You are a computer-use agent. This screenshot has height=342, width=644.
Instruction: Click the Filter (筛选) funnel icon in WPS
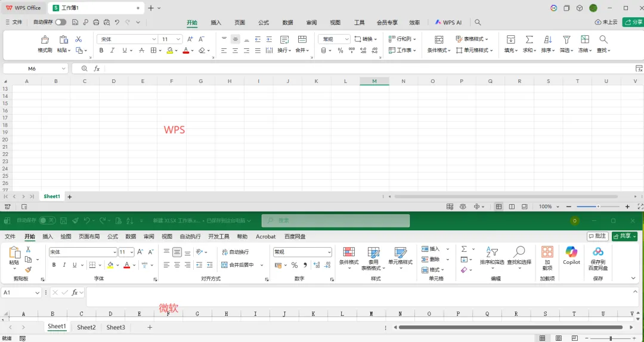pos(566,39)
